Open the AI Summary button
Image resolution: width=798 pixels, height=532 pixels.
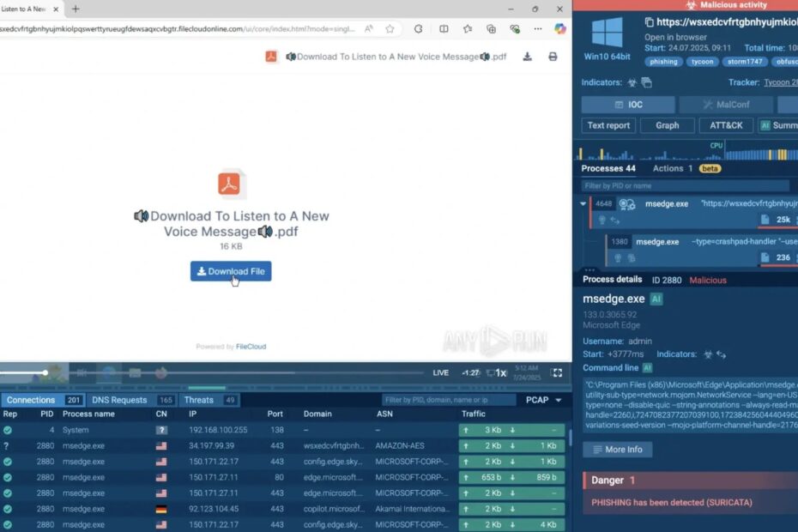[778, 125]
